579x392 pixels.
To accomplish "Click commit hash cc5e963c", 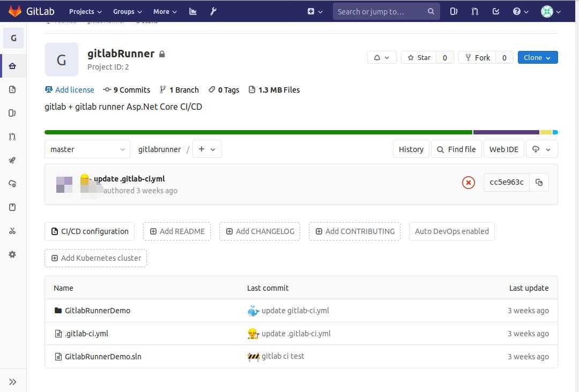I will (507, 182).
